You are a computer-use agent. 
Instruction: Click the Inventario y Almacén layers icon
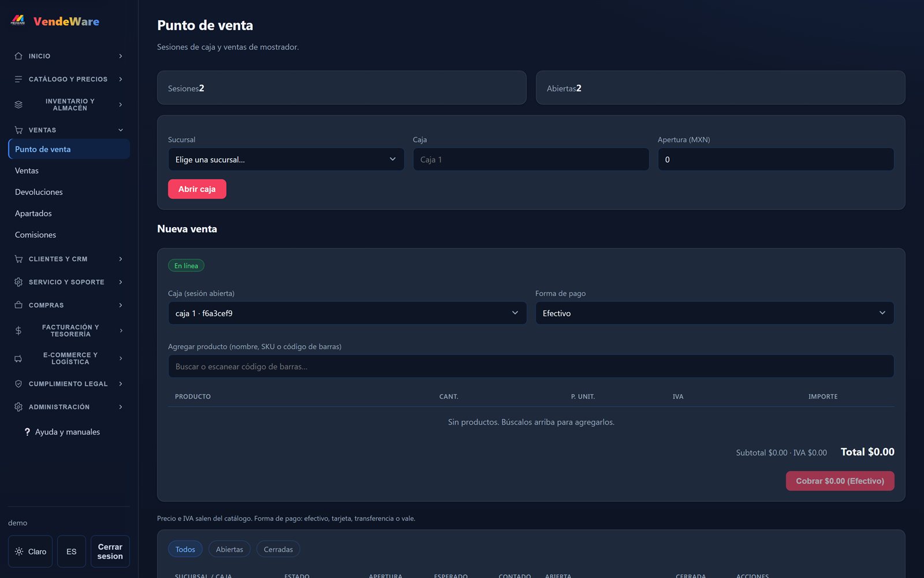pos(18,105)
